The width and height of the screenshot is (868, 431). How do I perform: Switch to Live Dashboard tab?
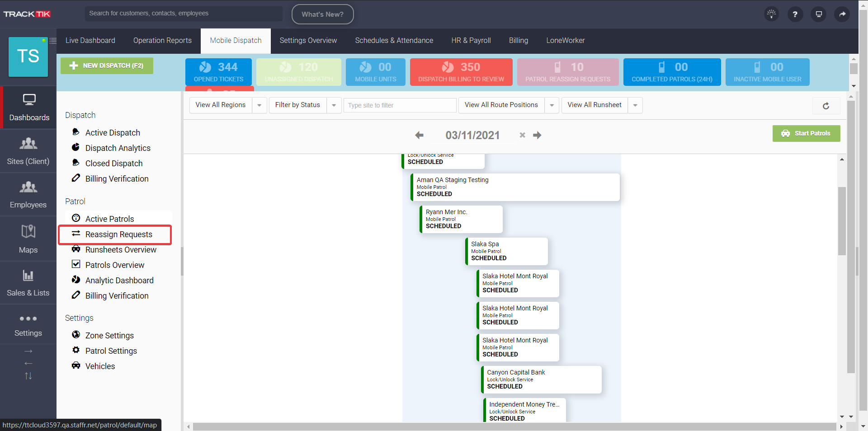tap(90, 41)
